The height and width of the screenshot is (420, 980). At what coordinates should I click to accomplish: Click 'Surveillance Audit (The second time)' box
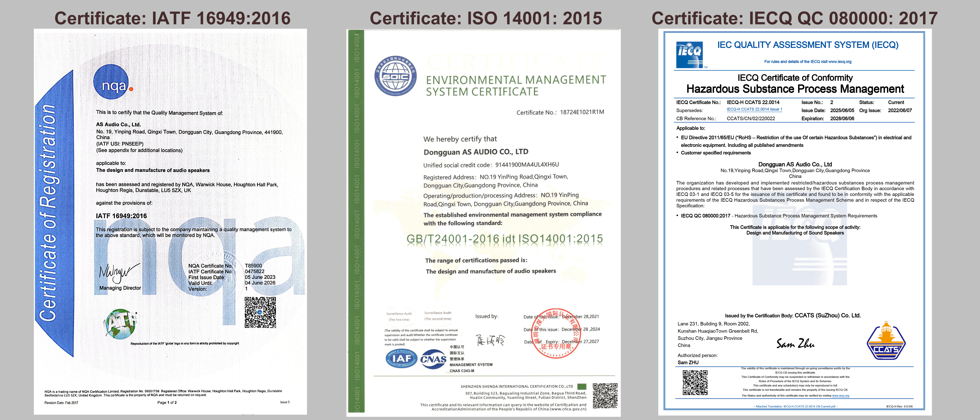[437, 316]
